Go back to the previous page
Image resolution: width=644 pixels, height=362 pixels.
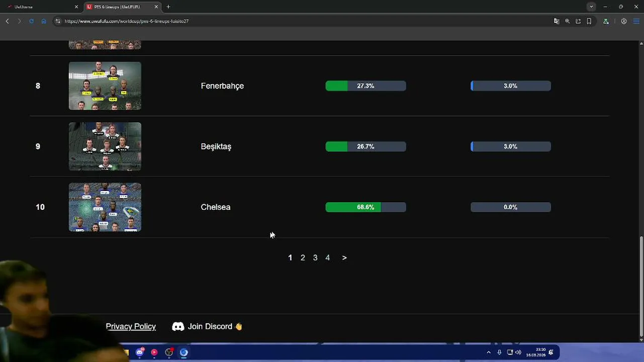point(7,21)
